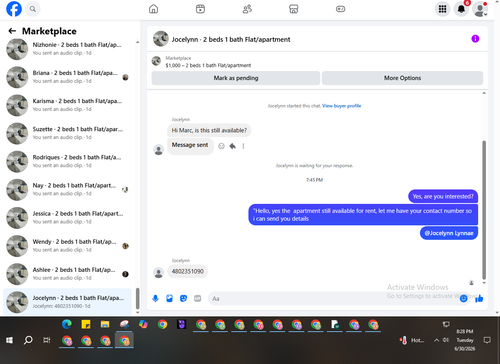Image resolution: width=500 pixels, height=364 pixels.
Task: Click the Mark as pending button
Action: pos(236,78)
